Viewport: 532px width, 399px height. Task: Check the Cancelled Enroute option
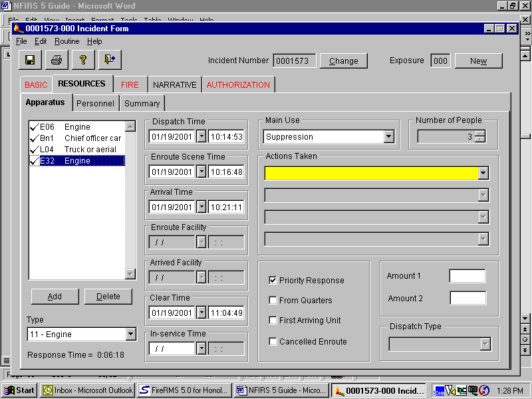coord(273,342)
